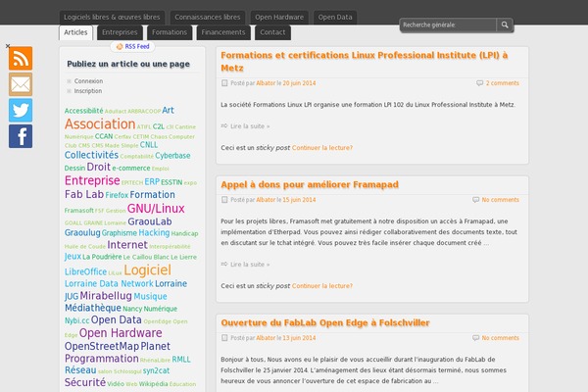
Task: Select the Accessibilité tag
Action: (x=83, y=111)
